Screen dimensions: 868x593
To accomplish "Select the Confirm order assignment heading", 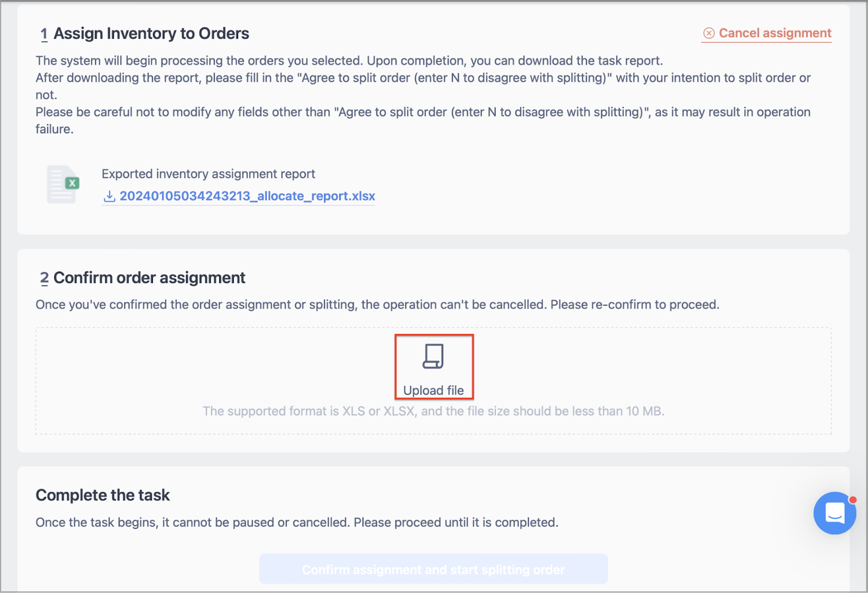I will (149, 278).
